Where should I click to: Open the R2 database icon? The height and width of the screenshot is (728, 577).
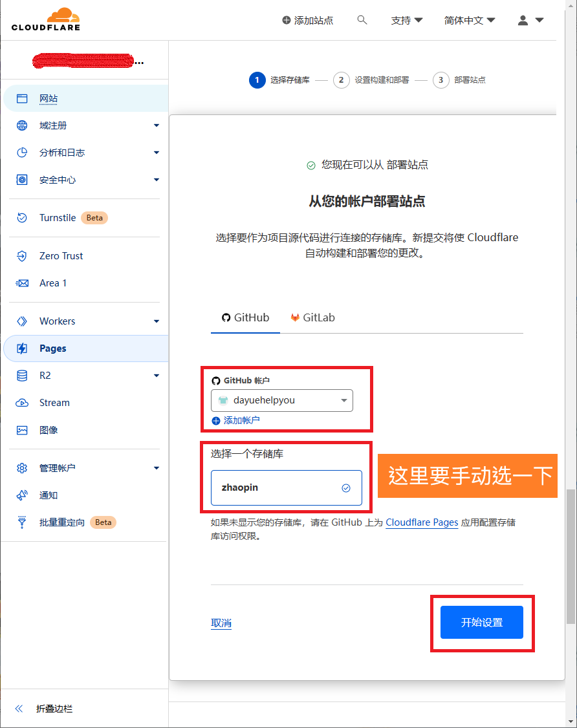pyautogui.click(x=22, y=376)
